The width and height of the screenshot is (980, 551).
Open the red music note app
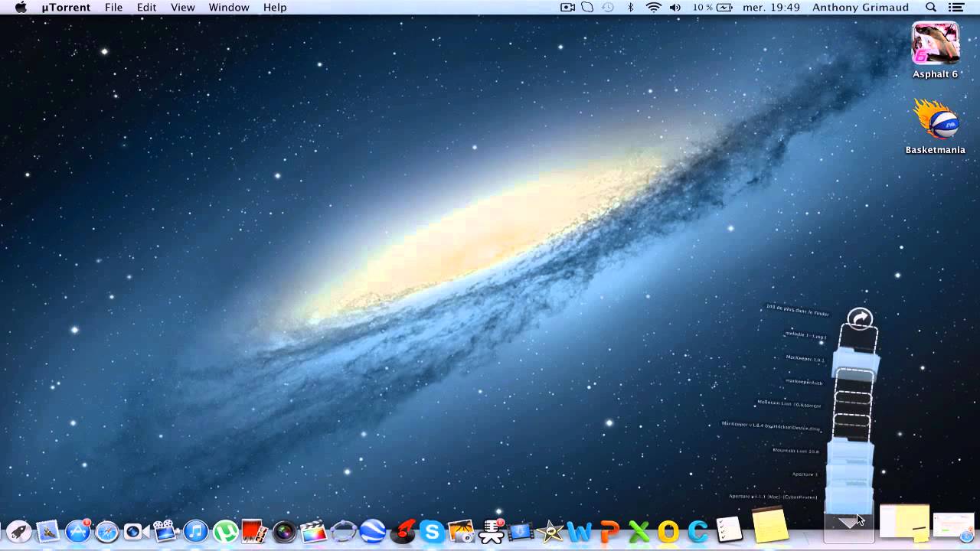point(403,530)
